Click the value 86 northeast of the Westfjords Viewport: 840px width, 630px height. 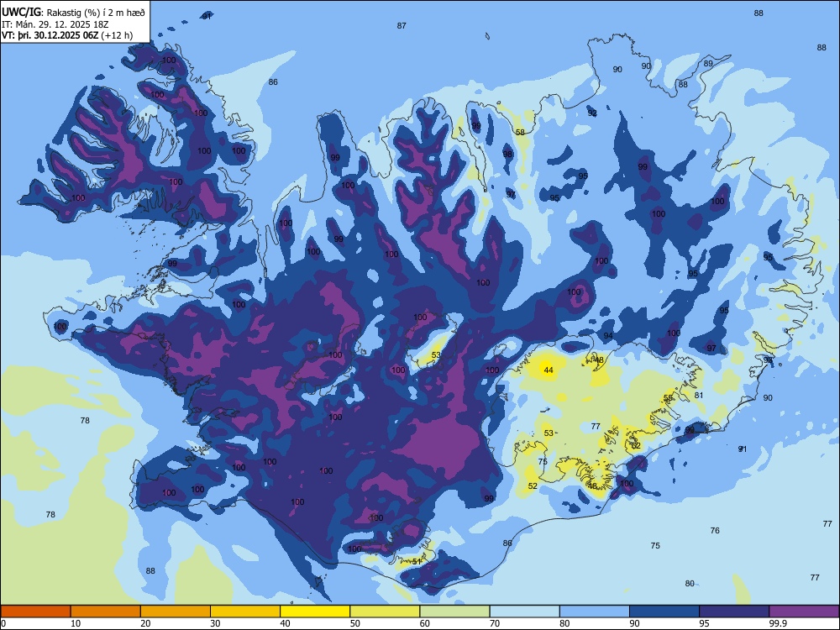coord(273,82)
